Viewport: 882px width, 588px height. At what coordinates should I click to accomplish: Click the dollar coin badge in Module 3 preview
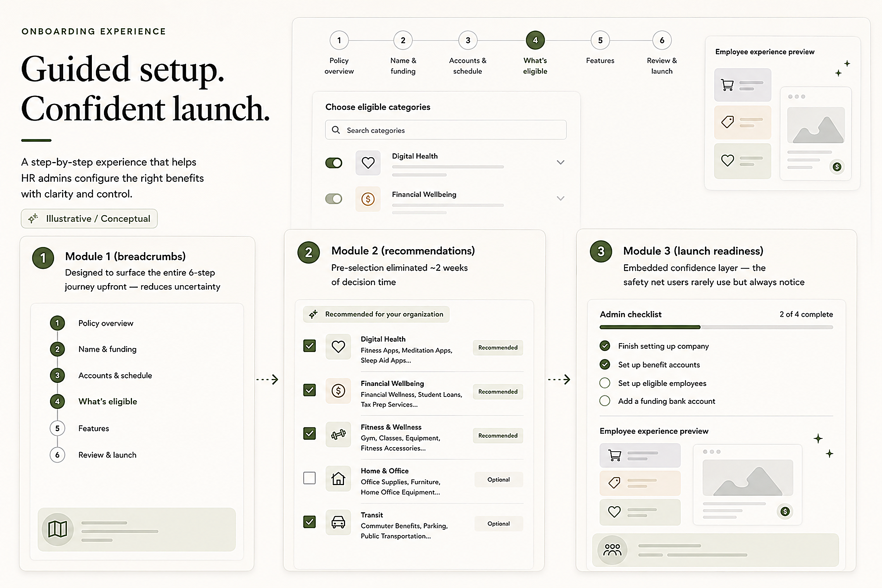(785, 511)
